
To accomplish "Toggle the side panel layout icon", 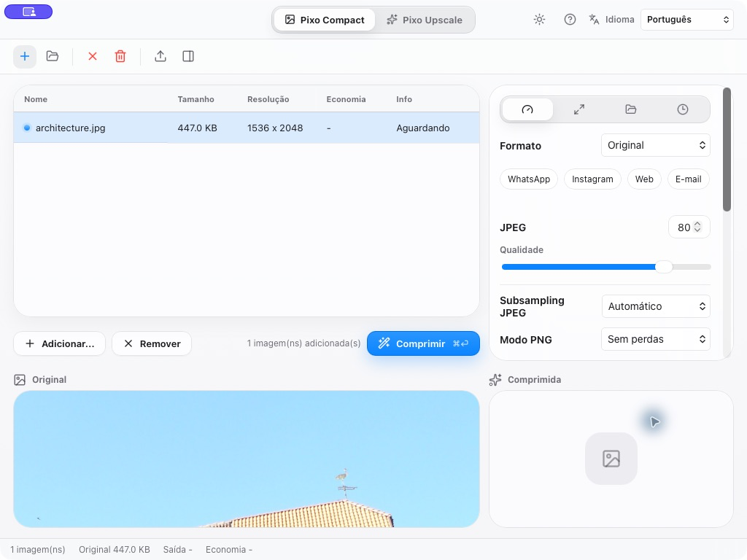I will point(188,56).
